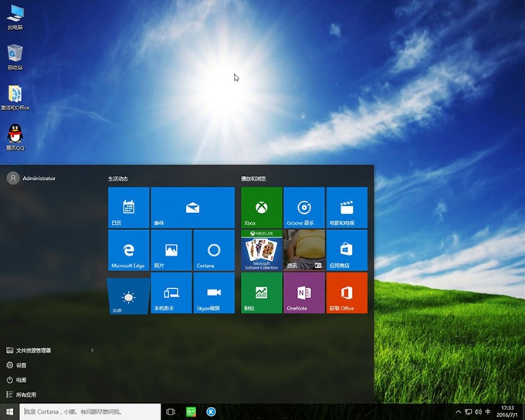The height and width of the screenshot is (420, 525).
Task: Open the OneNote tile
Action: [304, 293]
